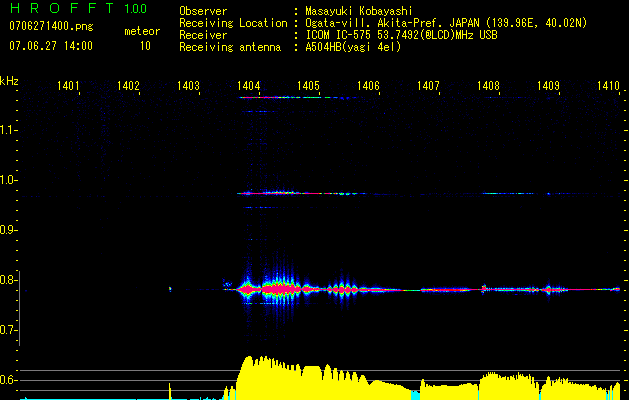Image resolution: width=629 pixels, height=400 pixels.
Task: Click the 1.1 kHz frequency axis label
Action: 8,130
